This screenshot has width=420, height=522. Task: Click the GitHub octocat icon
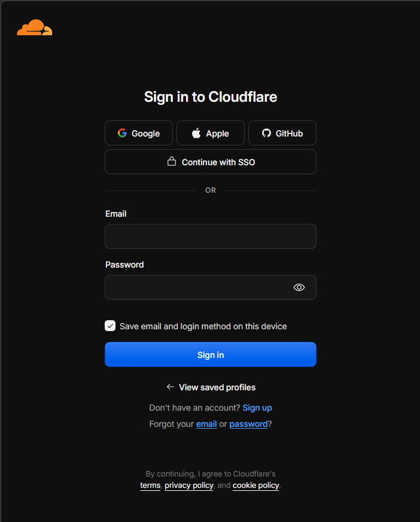pyautogui.click(x=266, y=133)
